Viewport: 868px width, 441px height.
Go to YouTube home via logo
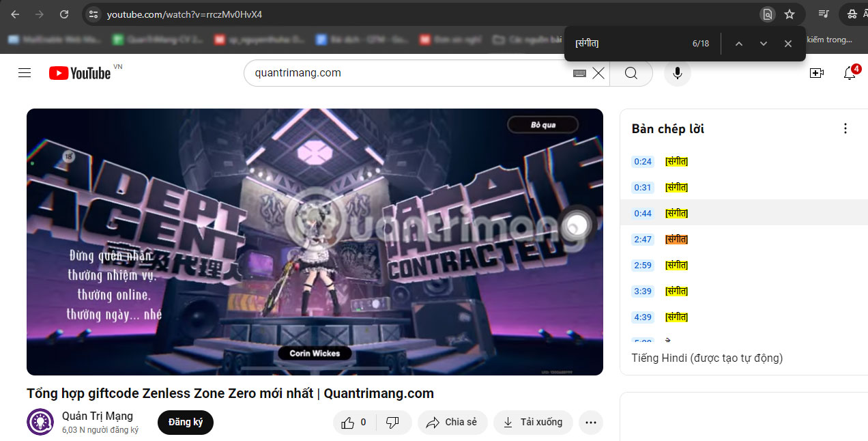click(80, 73)
